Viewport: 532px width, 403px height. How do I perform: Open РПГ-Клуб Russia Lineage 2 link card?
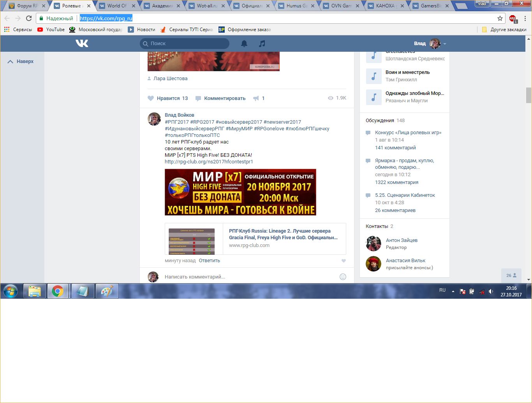(283, 234)
